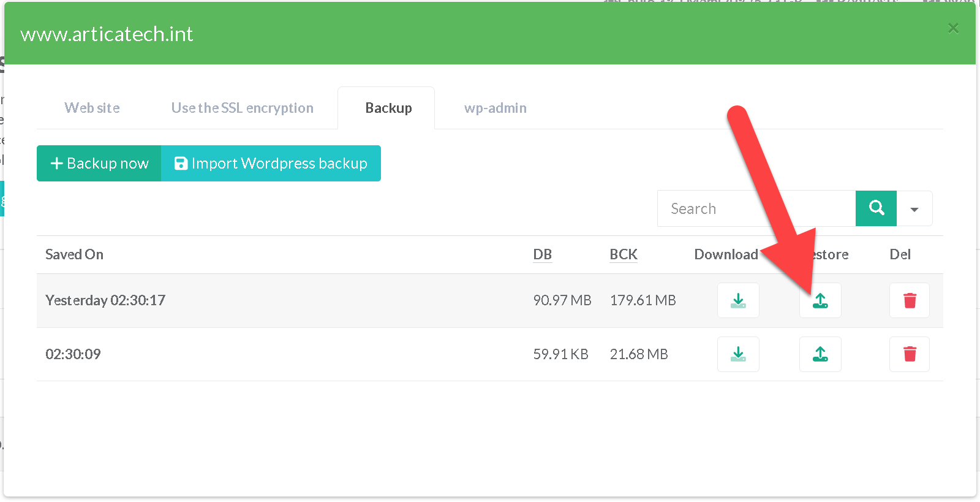Viewport: 980px width, 502px height.
Task: Switch to the Web site tab
Action: point(92,108)
